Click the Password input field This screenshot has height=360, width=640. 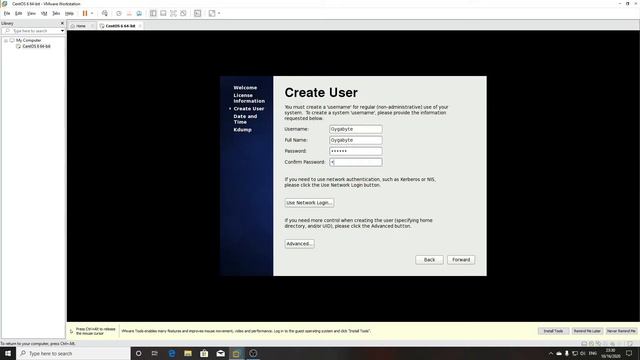coord(356,151)
